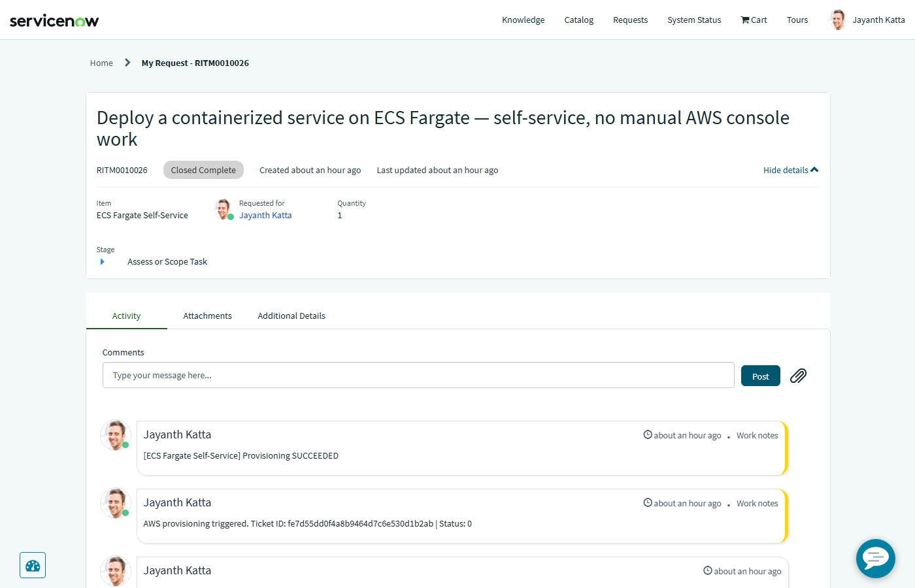Click Jayanth Katta's avatar in header
The image size is (915, 588).
tap(838, 20)
